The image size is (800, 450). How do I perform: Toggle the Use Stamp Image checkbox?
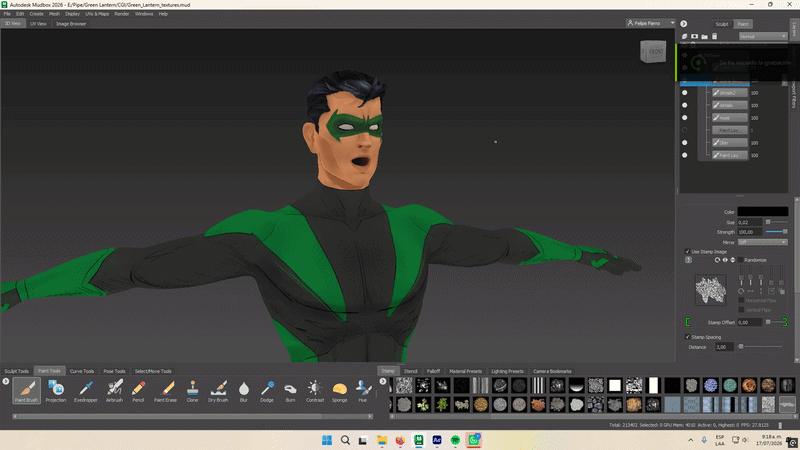click(687, 252)
